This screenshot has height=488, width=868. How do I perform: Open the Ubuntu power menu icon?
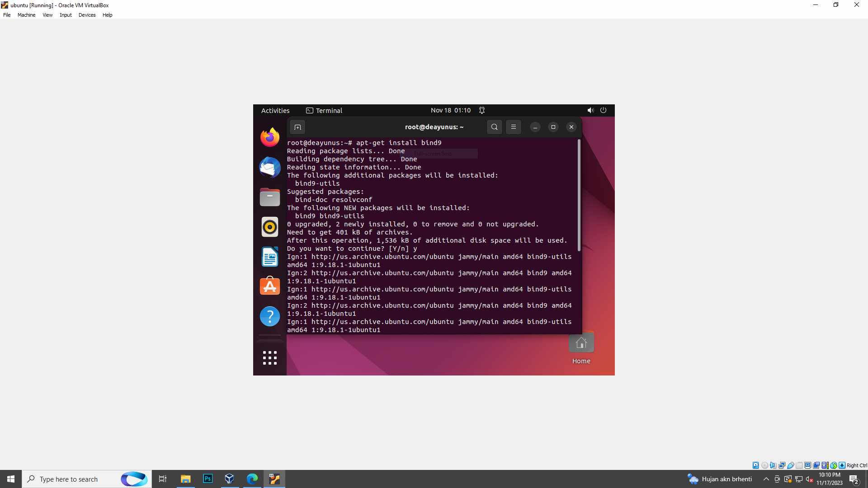tap(603, 110)
